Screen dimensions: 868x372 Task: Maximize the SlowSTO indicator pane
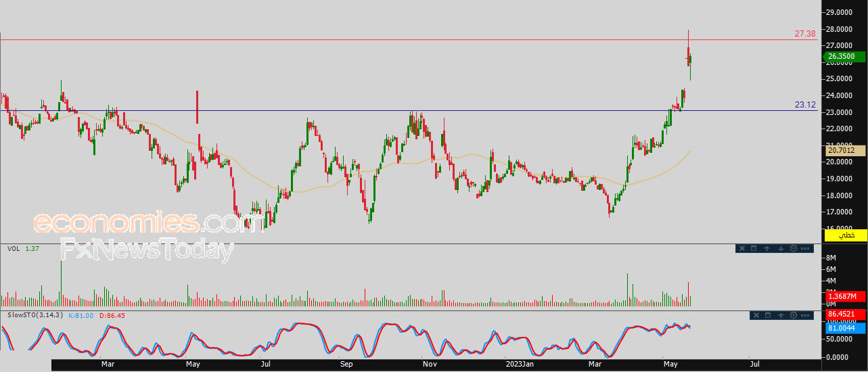[x=769, y=315]
